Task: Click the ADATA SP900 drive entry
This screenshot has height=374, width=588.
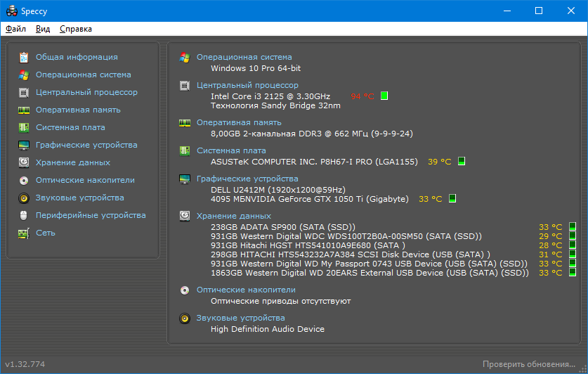Action: [x=282, y=227]
